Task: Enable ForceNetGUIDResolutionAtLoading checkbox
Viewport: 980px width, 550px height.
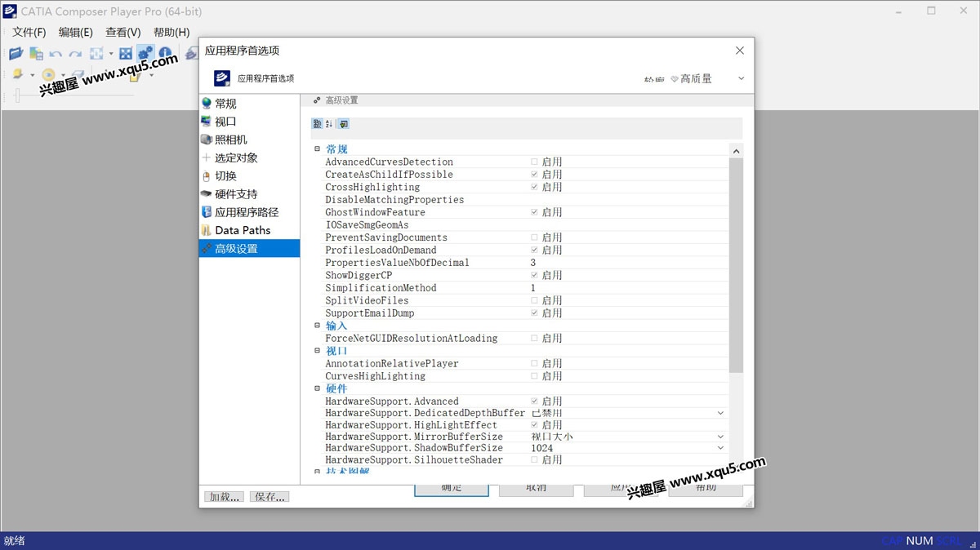Action: tap(534, 338)
